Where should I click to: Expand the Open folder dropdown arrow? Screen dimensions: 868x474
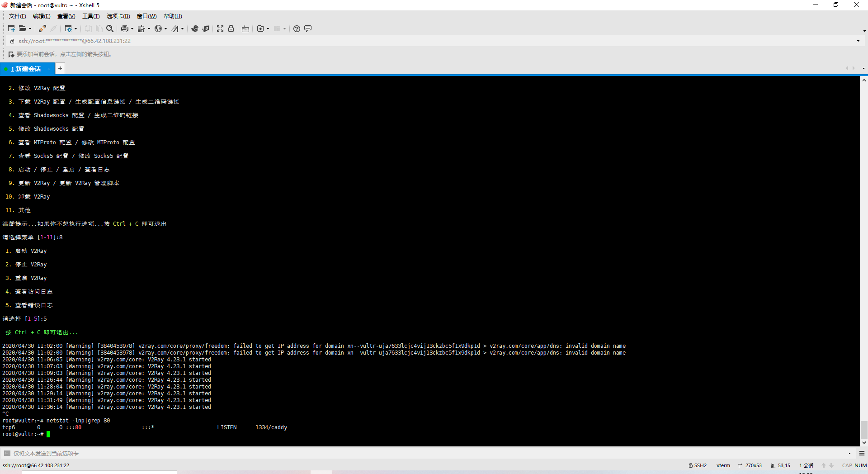pyautogui.click(x=30, y=29)
